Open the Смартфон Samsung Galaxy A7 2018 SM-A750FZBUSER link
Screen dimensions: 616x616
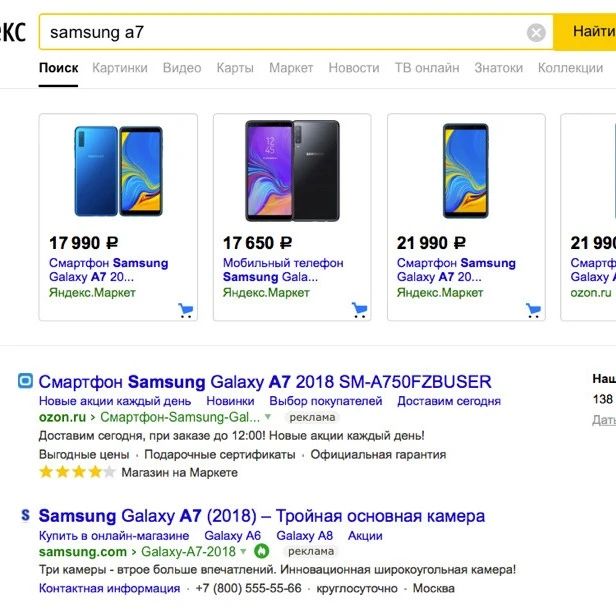(265, 381)
